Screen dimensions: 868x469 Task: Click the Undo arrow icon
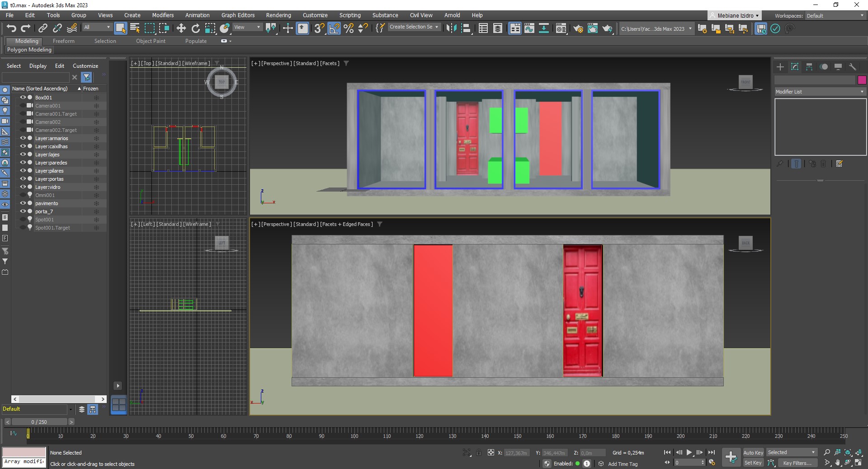point(11,28)
